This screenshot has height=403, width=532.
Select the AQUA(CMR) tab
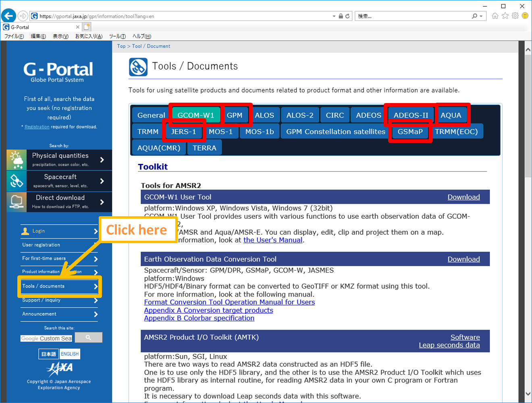point(159,148)
